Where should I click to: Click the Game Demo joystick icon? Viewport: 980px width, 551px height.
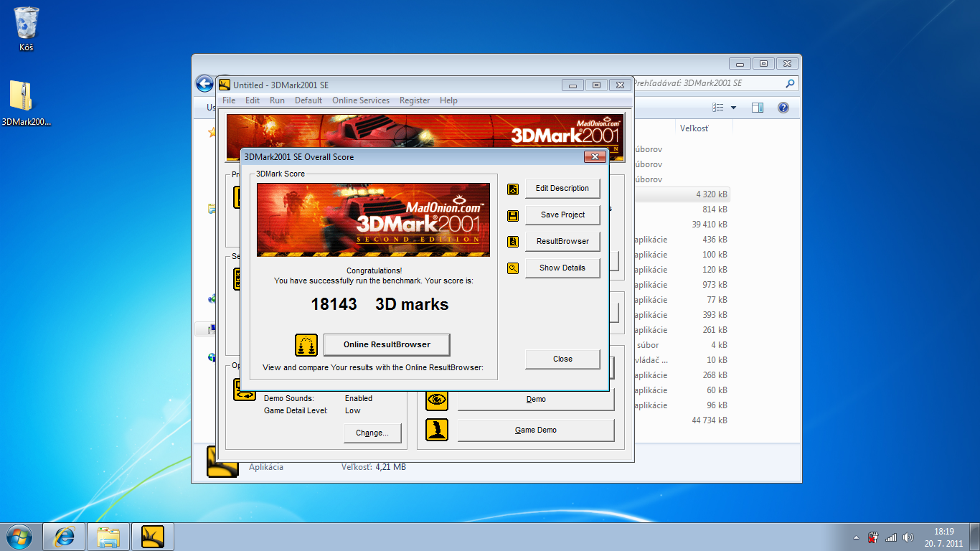[x=437, y=430]
